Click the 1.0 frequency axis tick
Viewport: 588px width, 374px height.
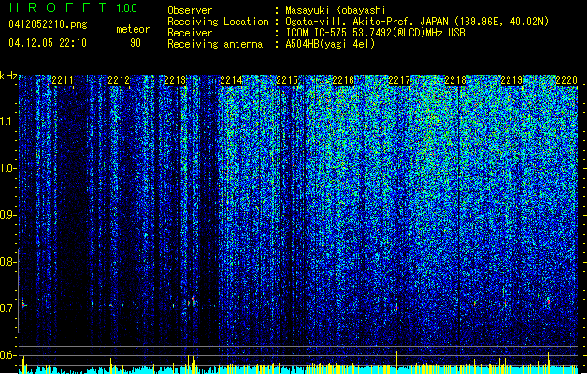coord(7,168)
